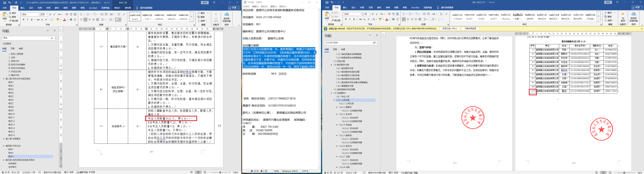Click Save to Baidu Netdisk in right Word

[x=633, y=17]
